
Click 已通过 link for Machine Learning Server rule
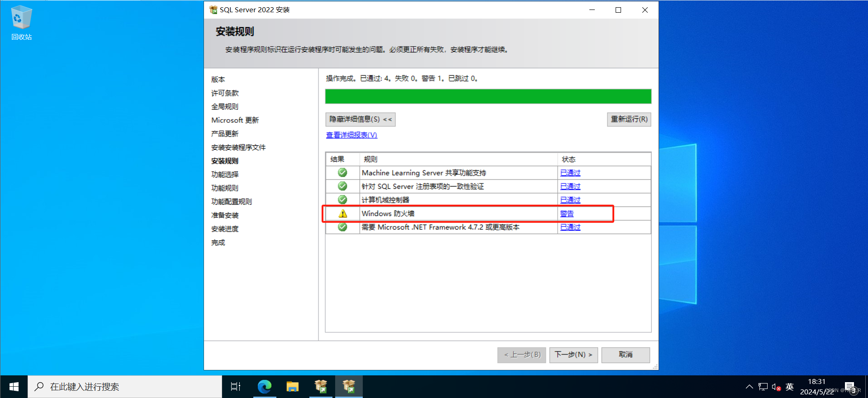click(570, 173)
